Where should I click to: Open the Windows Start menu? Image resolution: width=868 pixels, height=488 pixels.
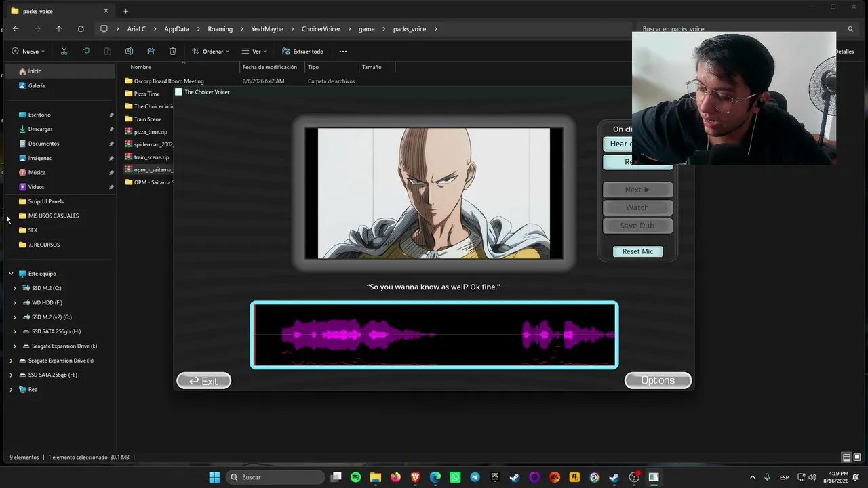(214, 477)
